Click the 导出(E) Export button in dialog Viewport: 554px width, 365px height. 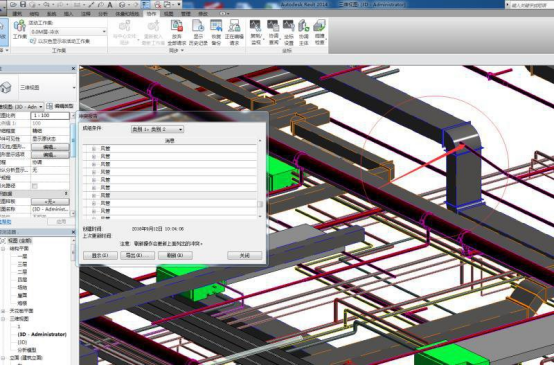137,255
